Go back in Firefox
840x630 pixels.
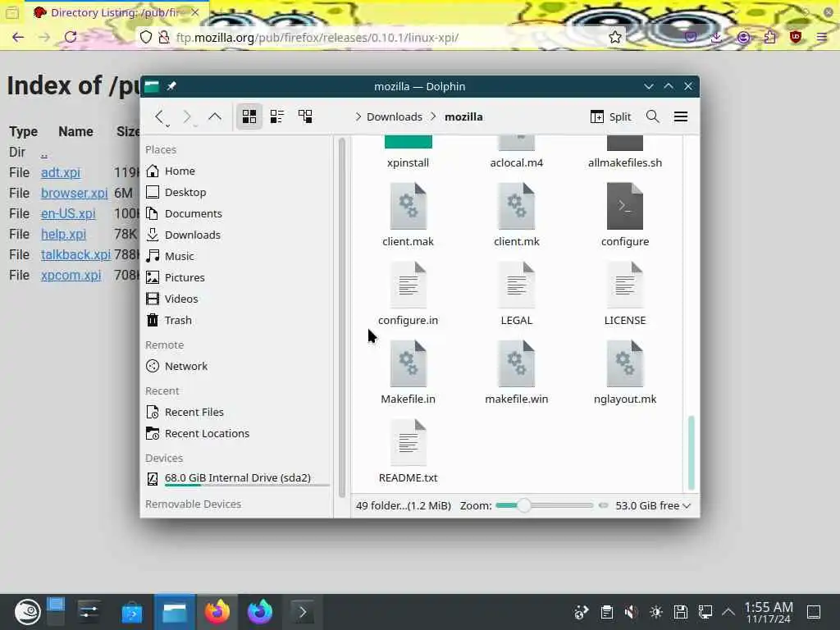(x=18, y=38)
